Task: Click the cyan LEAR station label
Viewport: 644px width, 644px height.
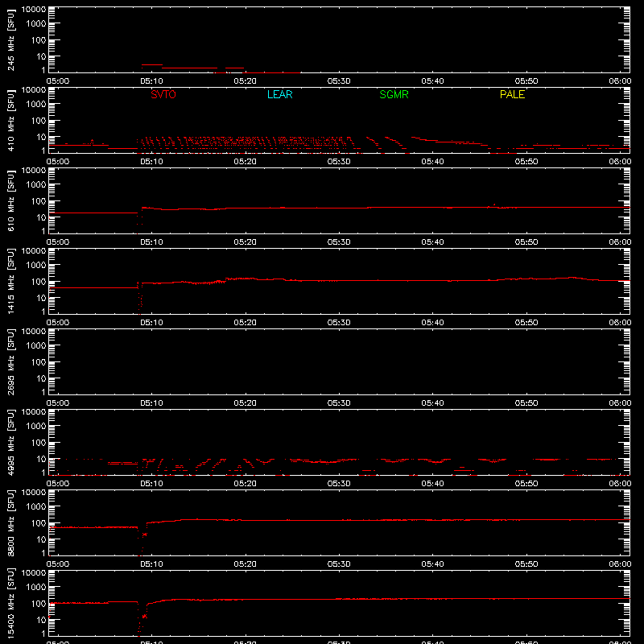Action: tap(279, 94)
